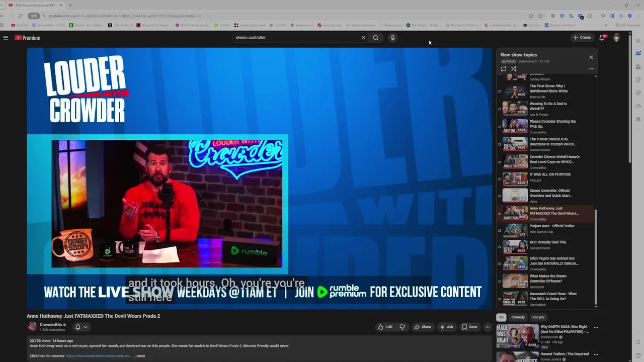Show hidden bookmarks overflow chevron
The image size is (644, 362).
pyautogui.click(x=606, y=25)
